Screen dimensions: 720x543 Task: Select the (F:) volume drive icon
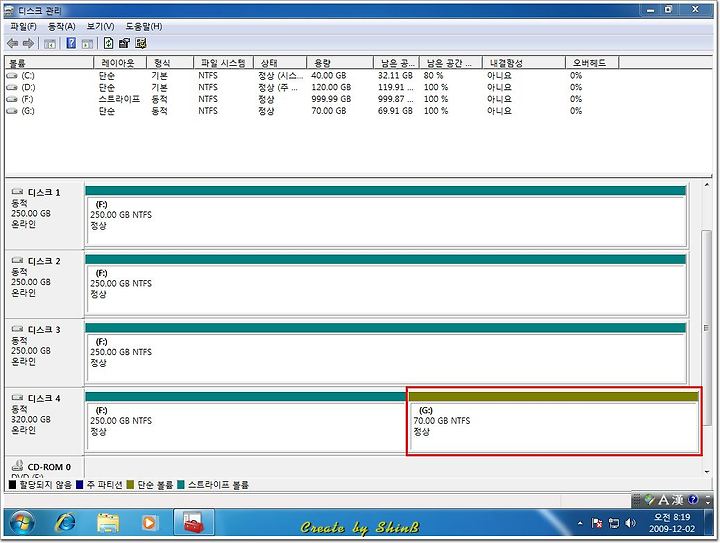12,99
